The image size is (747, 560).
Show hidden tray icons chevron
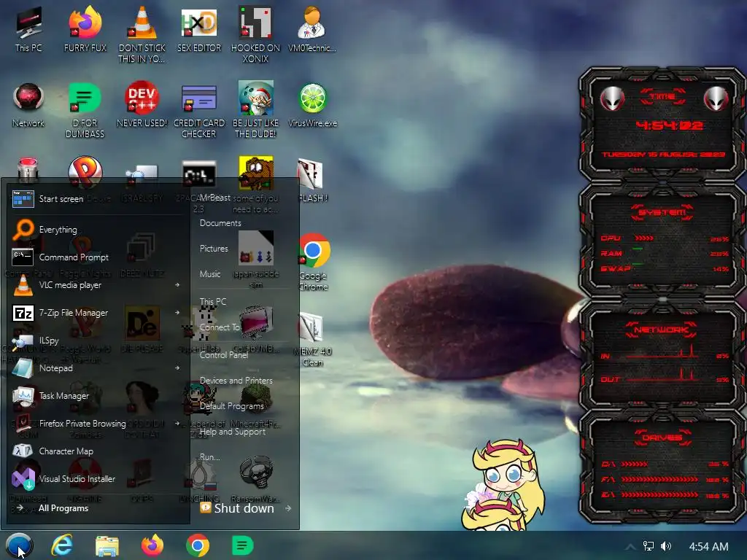(630, 547)
